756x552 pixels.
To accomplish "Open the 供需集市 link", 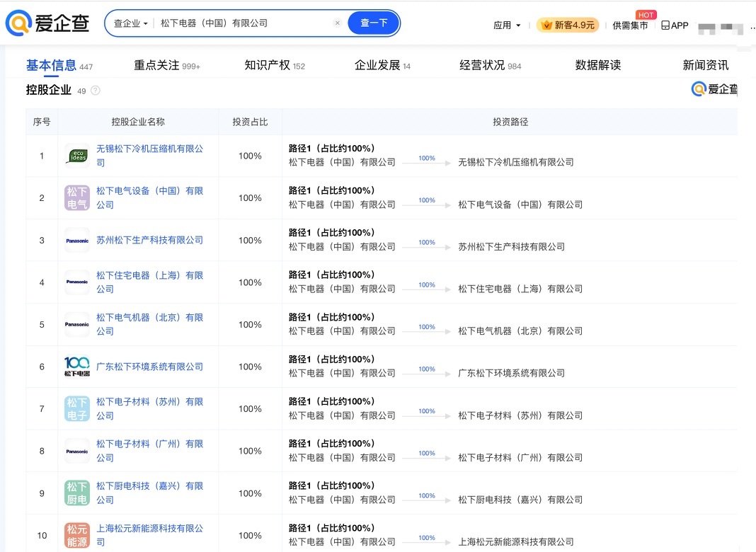I will 630,25.
